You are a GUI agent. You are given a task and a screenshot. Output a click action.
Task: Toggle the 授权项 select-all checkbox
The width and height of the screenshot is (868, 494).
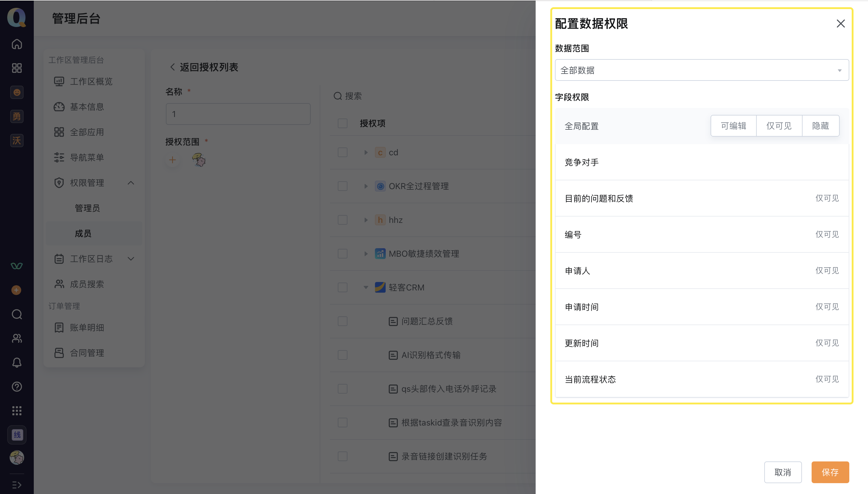343,123
